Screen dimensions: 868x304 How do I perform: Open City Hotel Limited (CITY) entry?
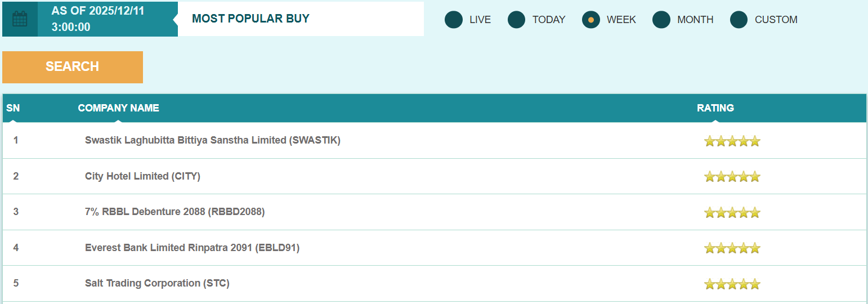click(142, 176)
